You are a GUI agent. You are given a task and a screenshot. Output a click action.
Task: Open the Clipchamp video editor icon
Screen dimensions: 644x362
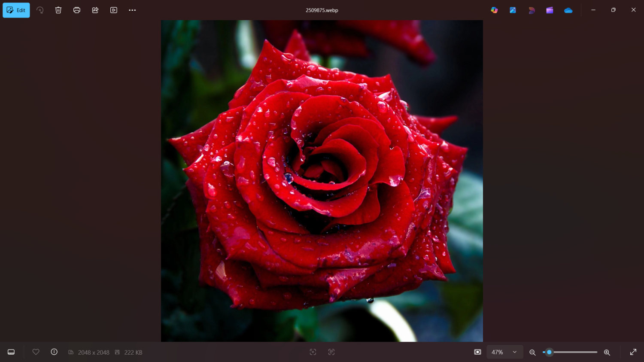[x=550, y=10]
